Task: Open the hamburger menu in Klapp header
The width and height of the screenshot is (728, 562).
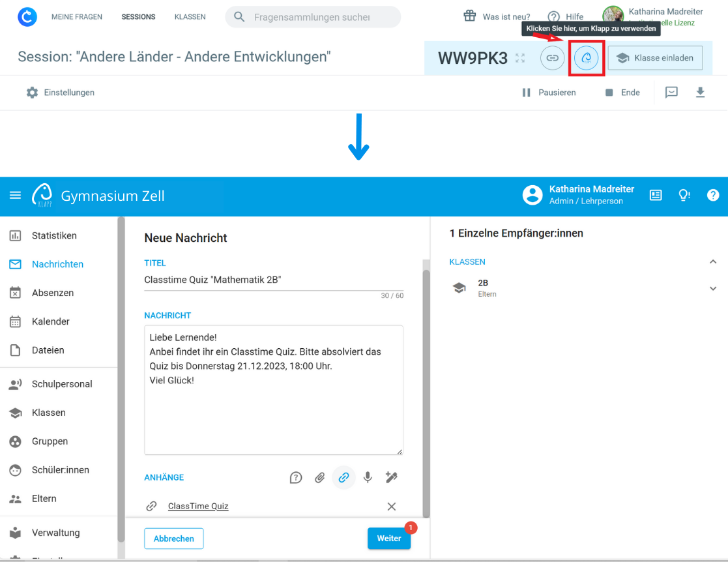Action: (x=15, y=196)
